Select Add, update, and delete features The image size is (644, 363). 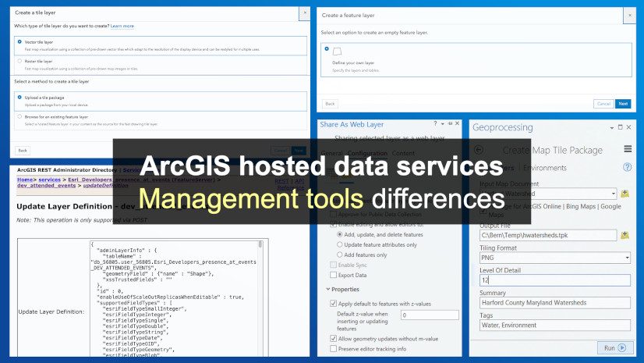pyautogui.click(x=340, y=234)
